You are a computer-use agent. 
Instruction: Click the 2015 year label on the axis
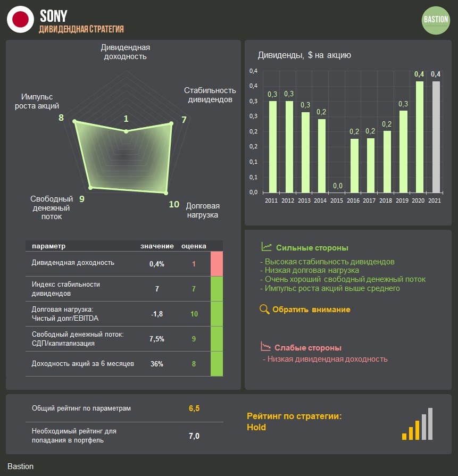[x=337, y=201]
